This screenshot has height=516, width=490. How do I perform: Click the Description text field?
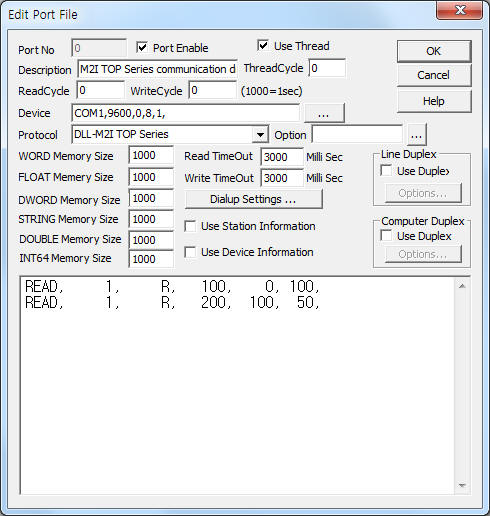(157, 69)
